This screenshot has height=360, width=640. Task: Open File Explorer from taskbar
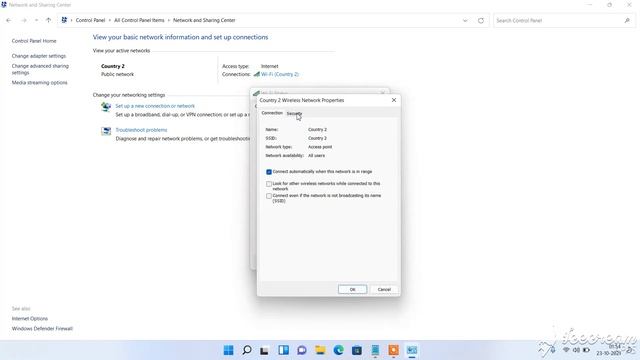pos(320,350)
